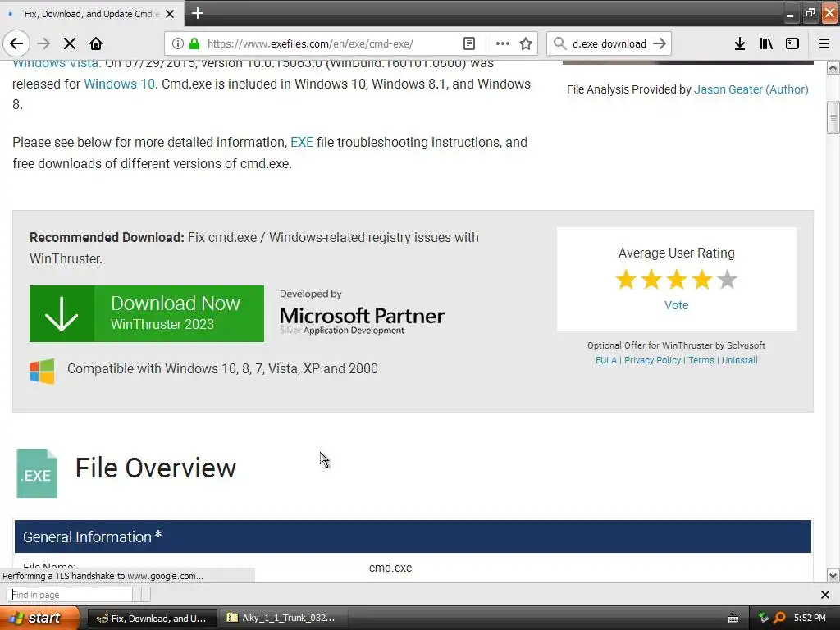
Task: Click the General Information table header
Action: coord(413,536)
